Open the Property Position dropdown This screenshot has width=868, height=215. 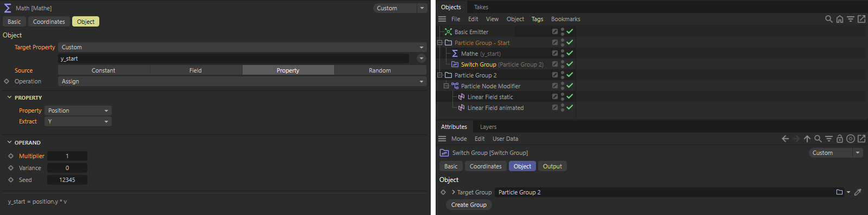tap(78, 110)
